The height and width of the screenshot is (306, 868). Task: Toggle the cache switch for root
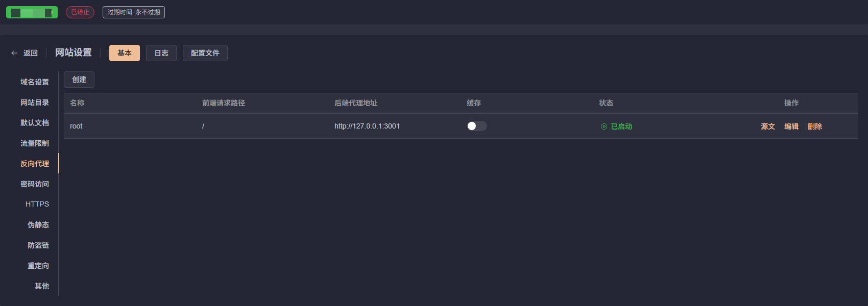pos(477,126)
